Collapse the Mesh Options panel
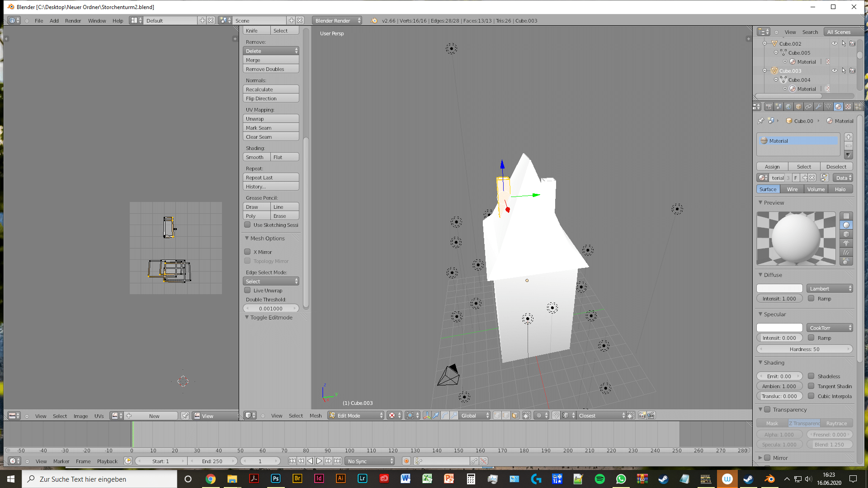The width and height of the screenshot is (868, 488). click(x=247, y=238)
